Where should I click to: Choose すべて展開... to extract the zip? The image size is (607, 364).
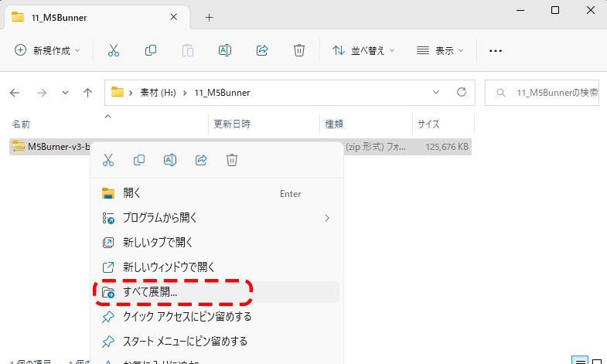215,292
